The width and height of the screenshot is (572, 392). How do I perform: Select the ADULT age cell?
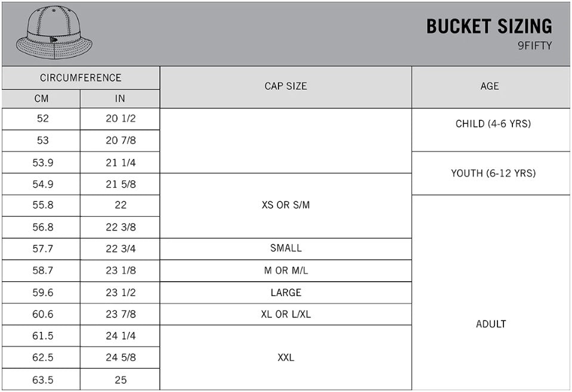[491, 293]
